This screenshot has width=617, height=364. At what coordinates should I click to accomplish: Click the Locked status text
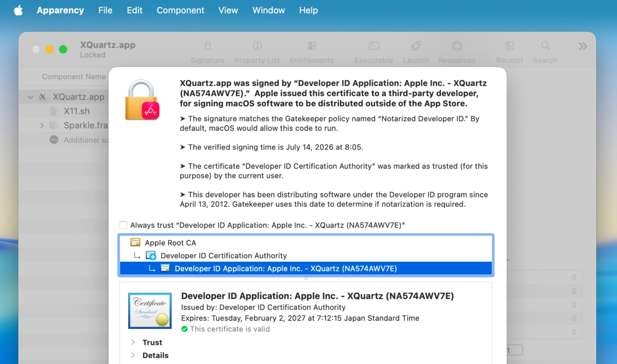(93, 55)
